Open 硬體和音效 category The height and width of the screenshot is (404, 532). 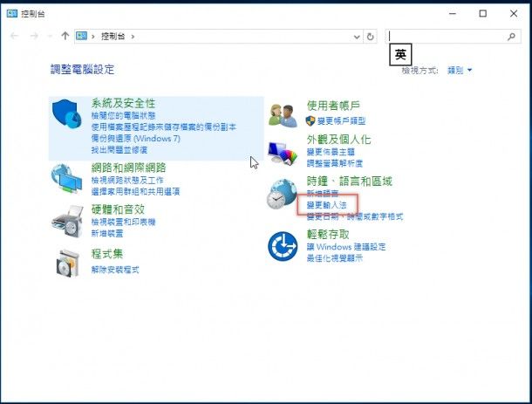click(118, 209)
